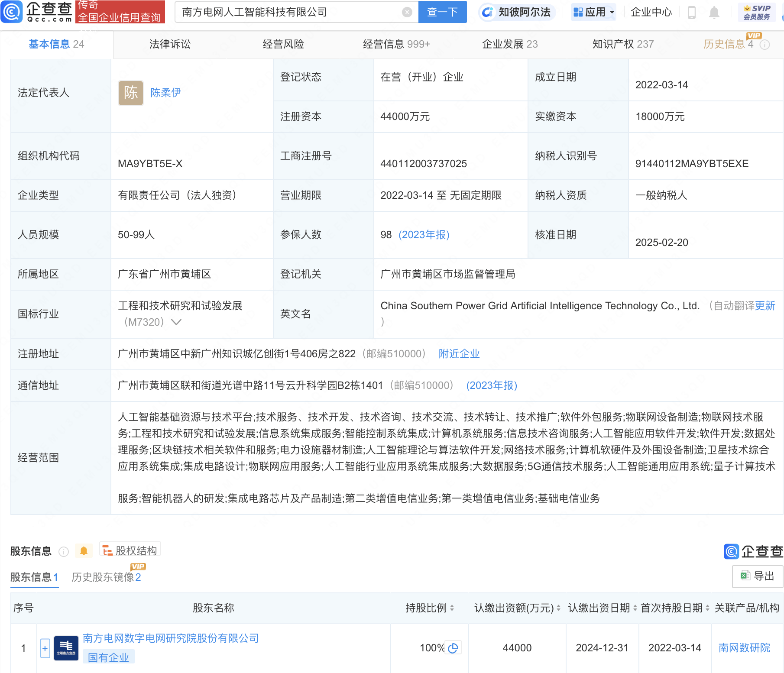The image size is (784, 673).
Task: Select the 纳税人识别号 value 91440112MA9YBT5EXE
Action: pyautogui.click(x=692, y=164)
